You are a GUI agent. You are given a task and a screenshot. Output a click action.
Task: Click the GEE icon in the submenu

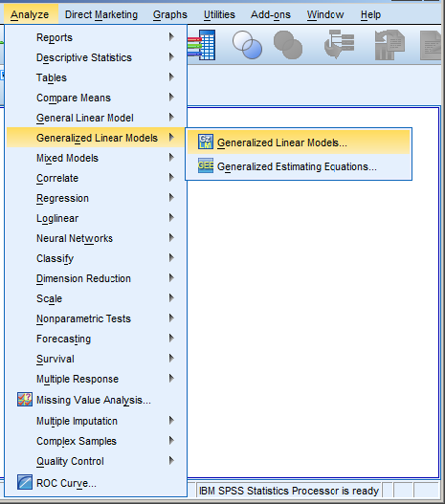206,165
